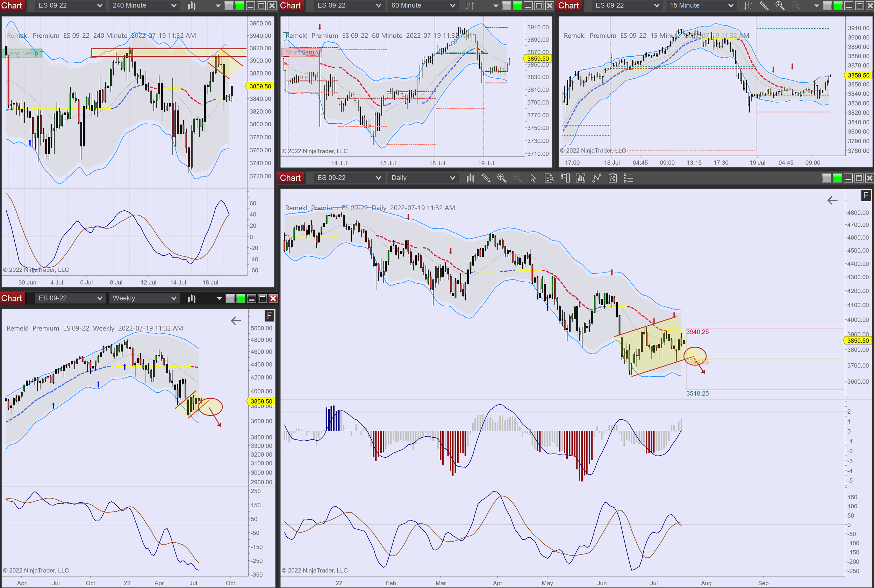Click gray link color square on 60 Minute chart
This screenshot has width=874, height=588.
point(507,6)
